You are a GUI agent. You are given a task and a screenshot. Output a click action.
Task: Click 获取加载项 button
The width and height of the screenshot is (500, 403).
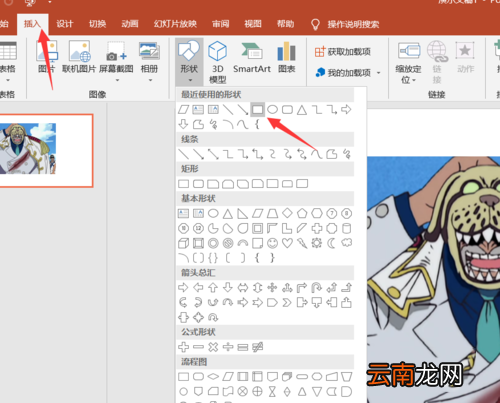tap(342, 52)
